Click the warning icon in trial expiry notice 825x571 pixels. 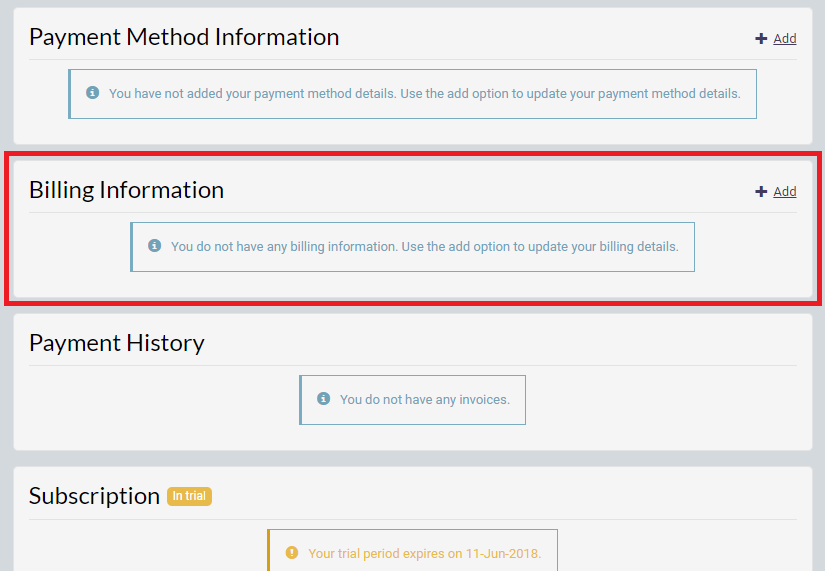pyautogui.click(x=291, y=553)
